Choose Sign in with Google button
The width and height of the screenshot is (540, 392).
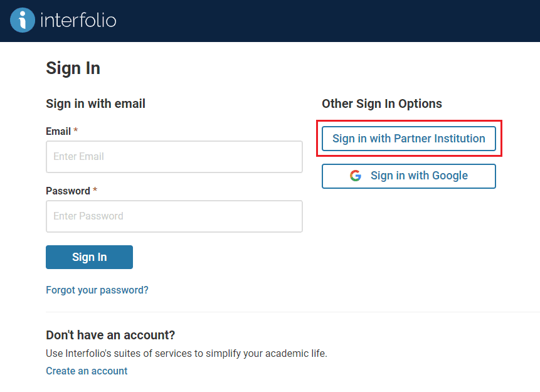409,176
